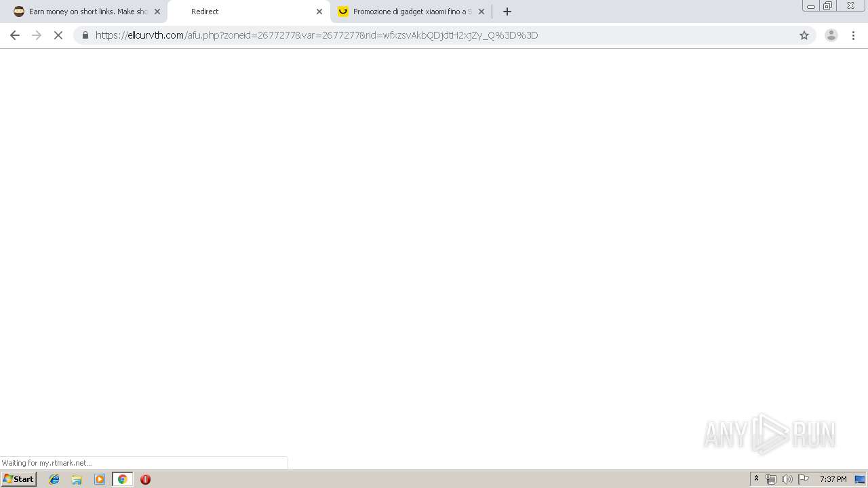Open the Chrome three-dot menu
The image size is (868, 488).
854,35
